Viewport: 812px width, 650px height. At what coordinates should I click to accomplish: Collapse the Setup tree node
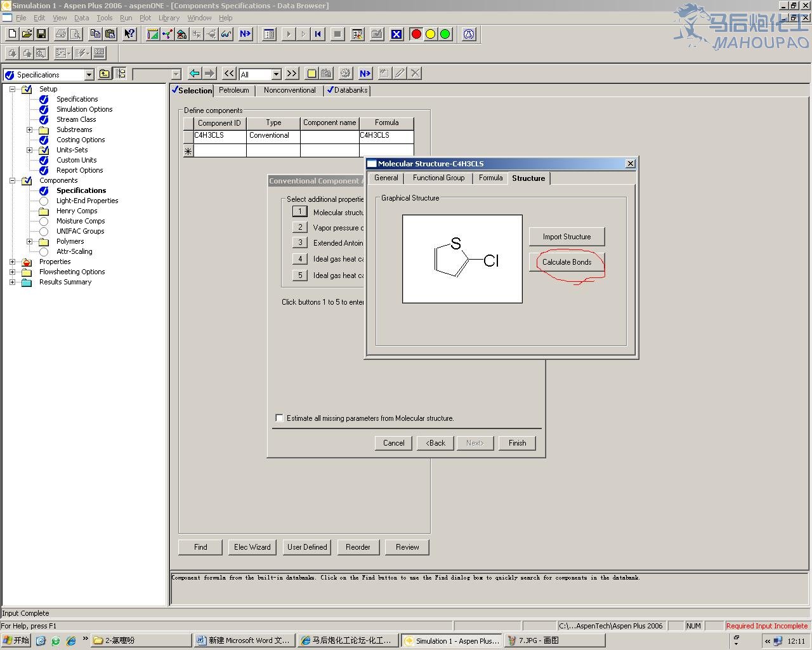click(12, 89)
